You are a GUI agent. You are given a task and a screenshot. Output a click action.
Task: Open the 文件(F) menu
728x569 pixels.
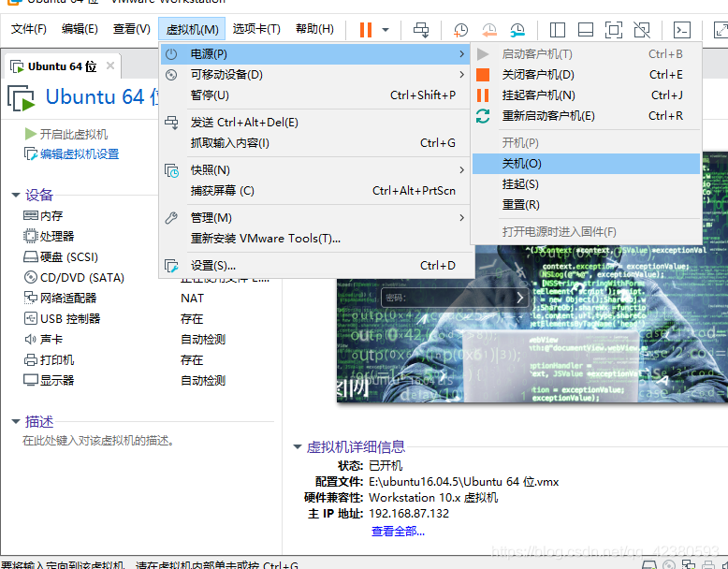(29, 29)
